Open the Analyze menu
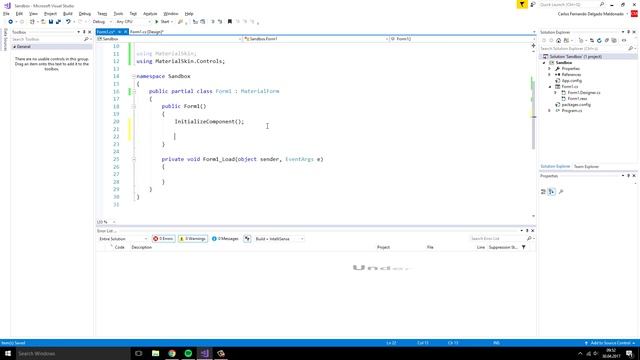The width and height of the screenshot is (640, 360). pos(150,13)
